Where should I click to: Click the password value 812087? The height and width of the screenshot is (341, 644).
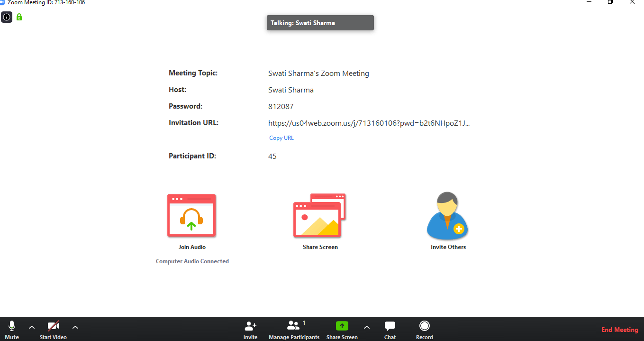[x=281, y=107]
